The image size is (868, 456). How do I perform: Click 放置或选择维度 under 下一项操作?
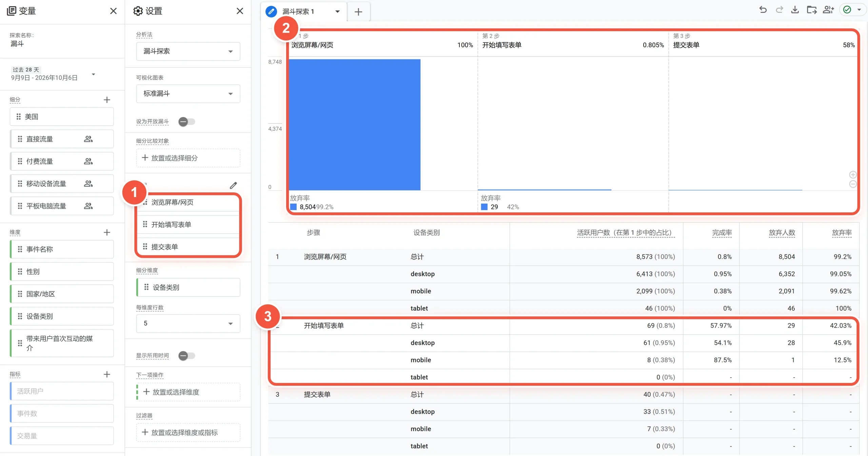(x=188, y=392)
